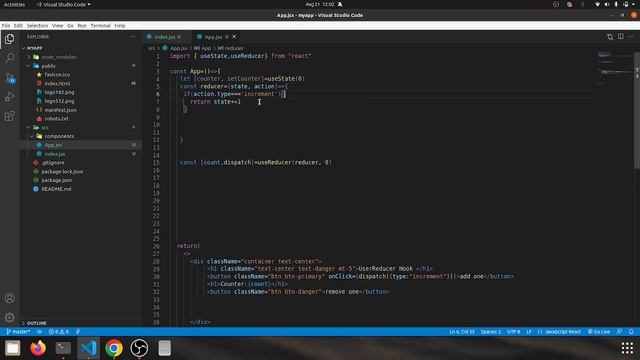Open the Accounts menu icon

9,298
